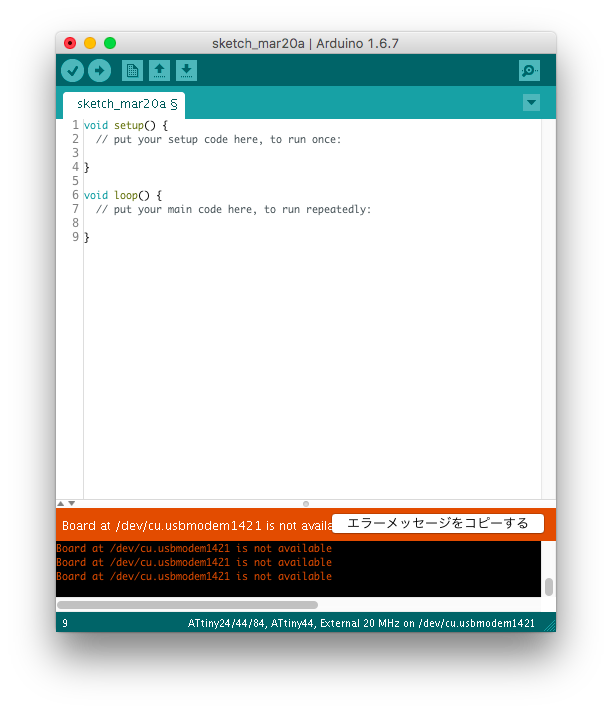
Task: Click the Upload arrow button
Action: [x=99, y=71]
